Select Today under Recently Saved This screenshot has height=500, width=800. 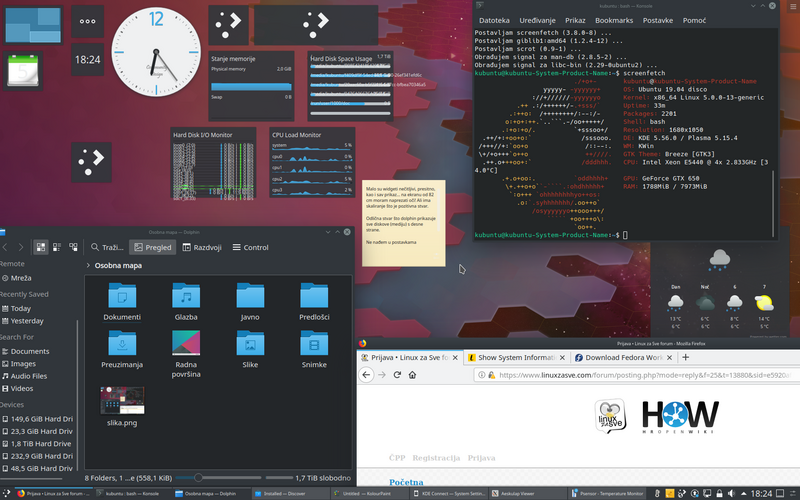pyautogui.click(x=16, y=309)
